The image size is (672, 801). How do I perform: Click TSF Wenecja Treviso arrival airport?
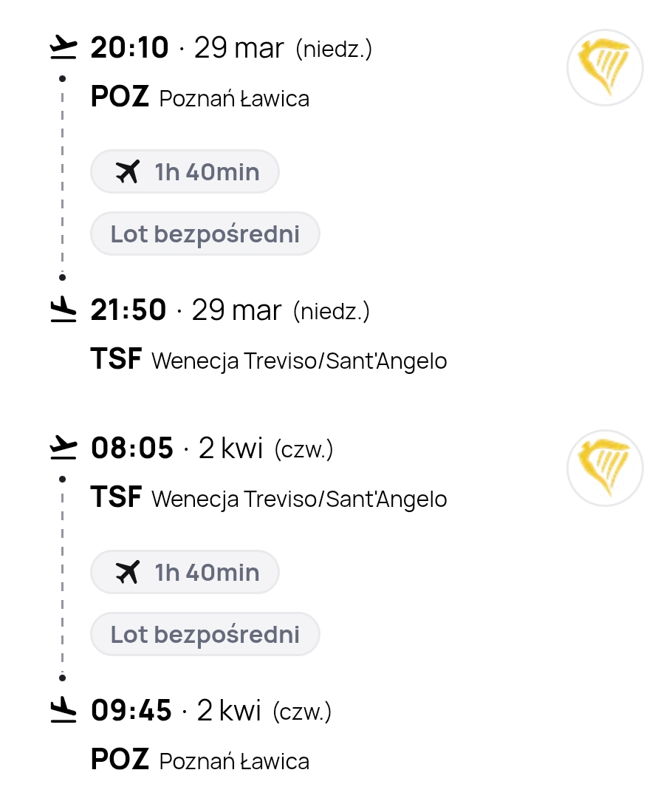coord(268,361)
